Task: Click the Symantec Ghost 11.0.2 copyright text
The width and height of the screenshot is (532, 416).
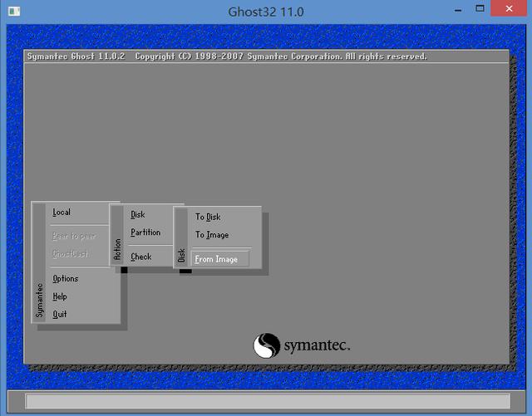Action: 227,56
